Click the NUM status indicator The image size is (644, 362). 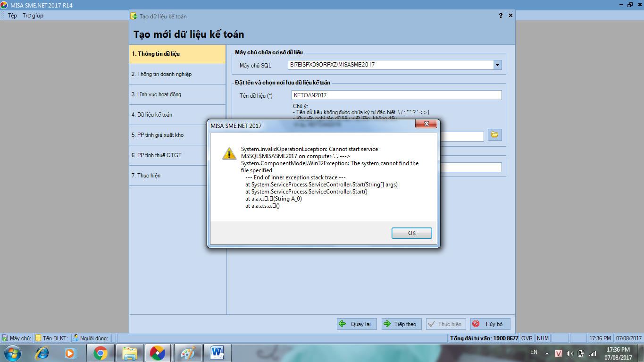point(543,338)
